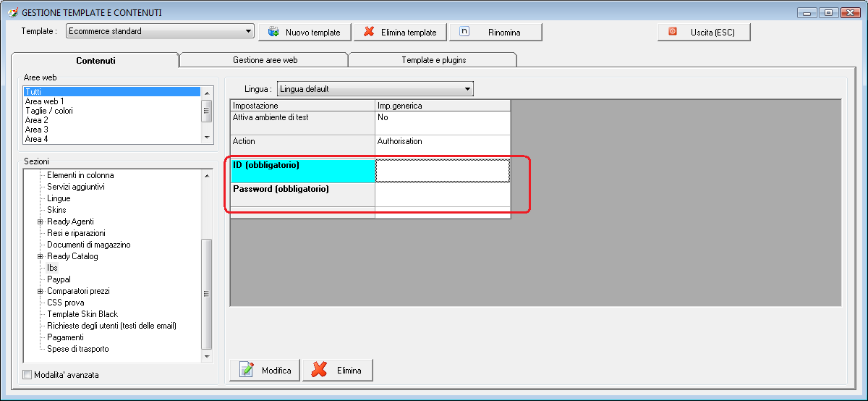
Task: Click the Uscita (ESC) button label
Action: pos(713,33)
